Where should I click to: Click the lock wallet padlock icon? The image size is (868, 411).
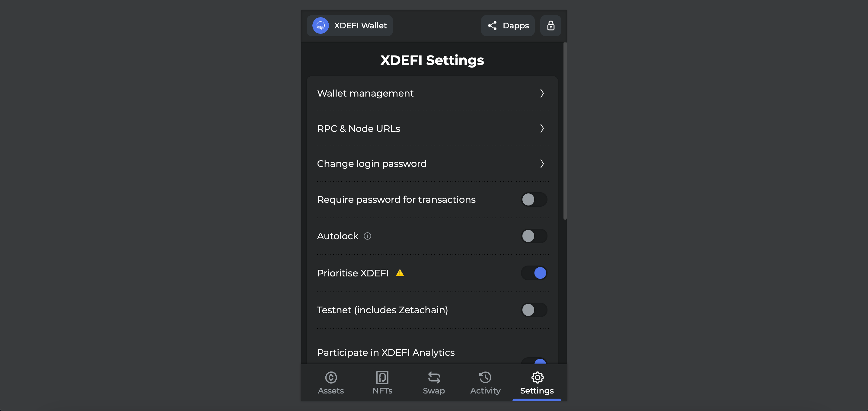click(x=550, y=26)
